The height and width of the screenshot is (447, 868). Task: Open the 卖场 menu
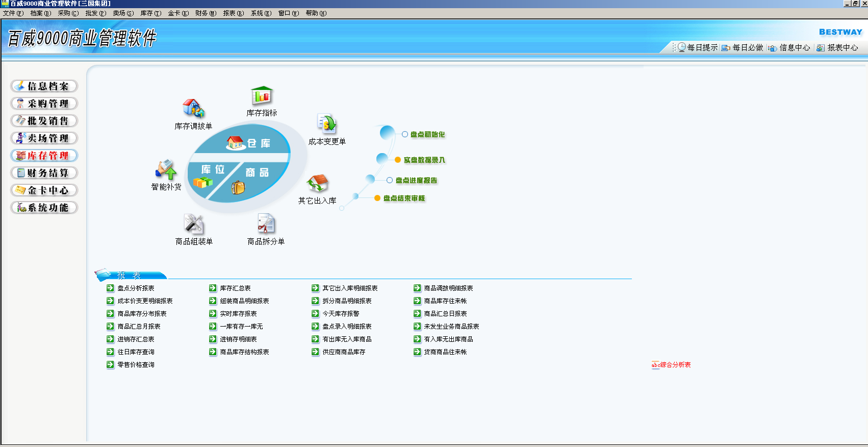click(123, 13)
